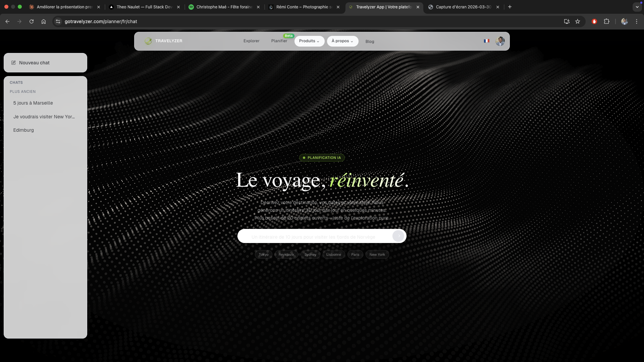Click the send arrow in the prompt box
Screen dimensions: 644x362
click(x=398, y=236)
